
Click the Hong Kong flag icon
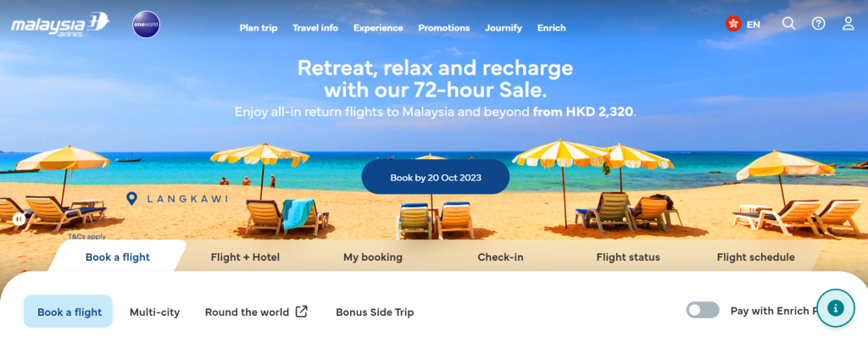pyautogui.click(x=733, y=24)
